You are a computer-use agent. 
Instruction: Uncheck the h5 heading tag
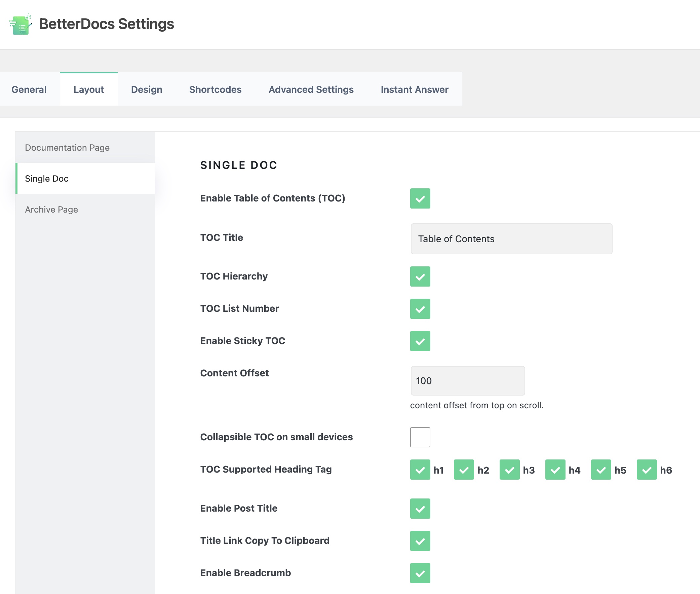[601, 470]
